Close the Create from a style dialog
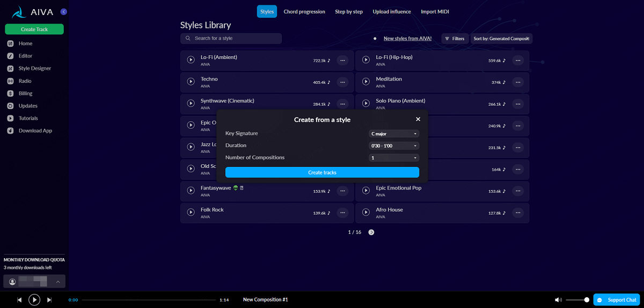Image resolution: width=644 pixels, height=308 pixels. pyautogui.click(x=418, y=119)
